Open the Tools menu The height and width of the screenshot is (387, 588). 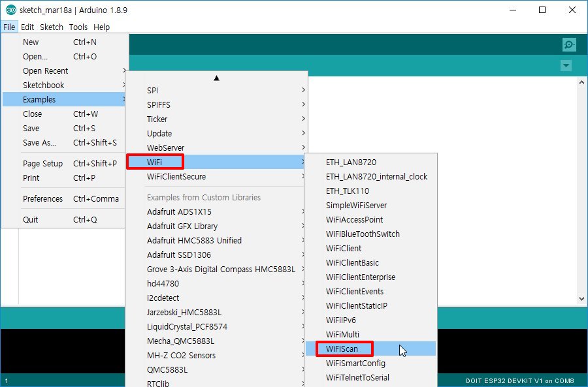(x=78, y=27)
